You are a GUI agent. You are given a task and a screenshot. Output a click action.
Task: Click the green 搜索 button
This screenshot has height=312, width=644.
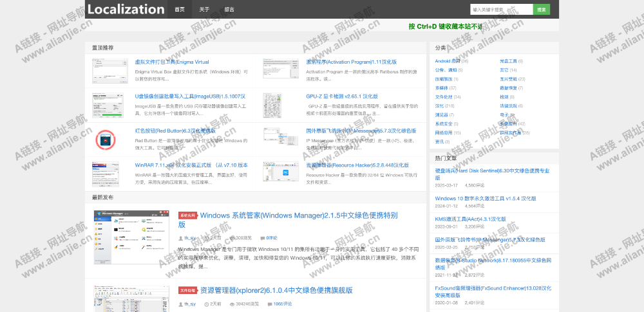(542, 10)
